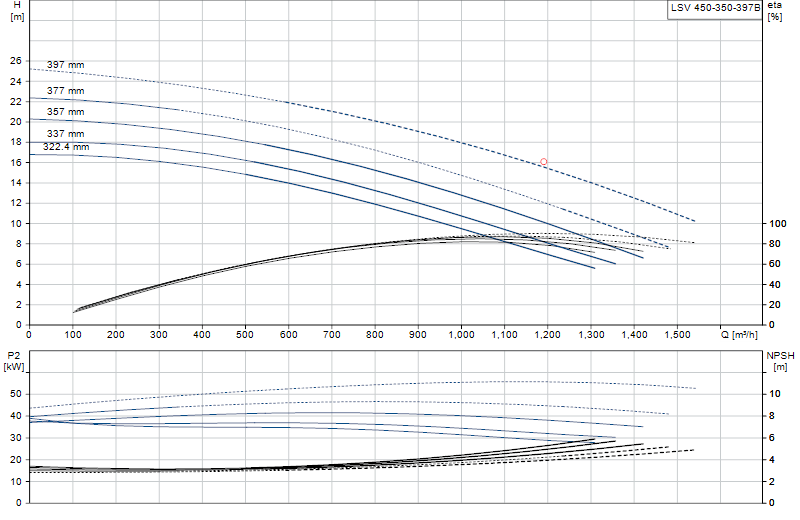The height and width of the screenshot is (520, 800).
Task: Click the 1,000 flow axis tick label
Action: [461, 335]
